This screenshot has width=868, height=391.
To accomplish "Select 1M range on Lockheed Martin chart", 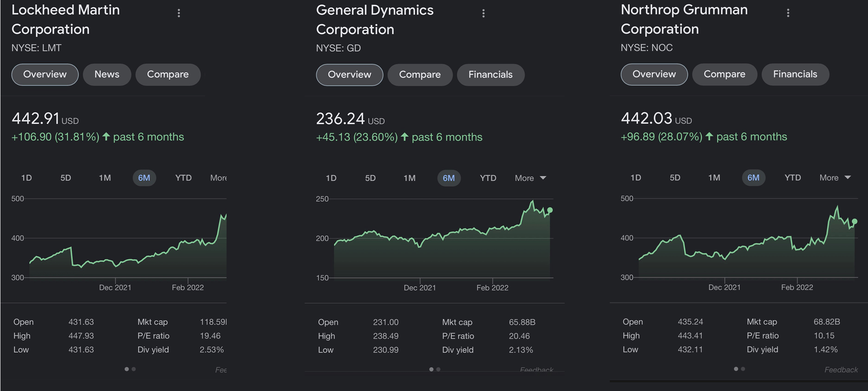I will point(105,178).
